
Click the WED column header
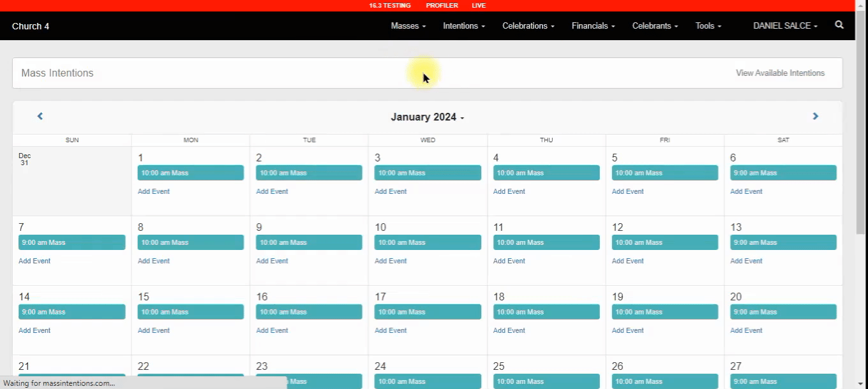tap(428, 140)
